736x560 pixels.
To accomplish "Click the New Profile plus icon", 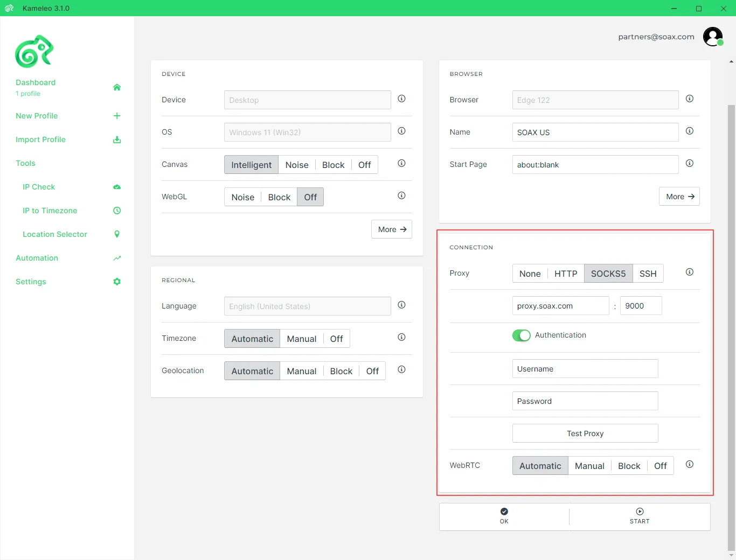I will 117,116.
